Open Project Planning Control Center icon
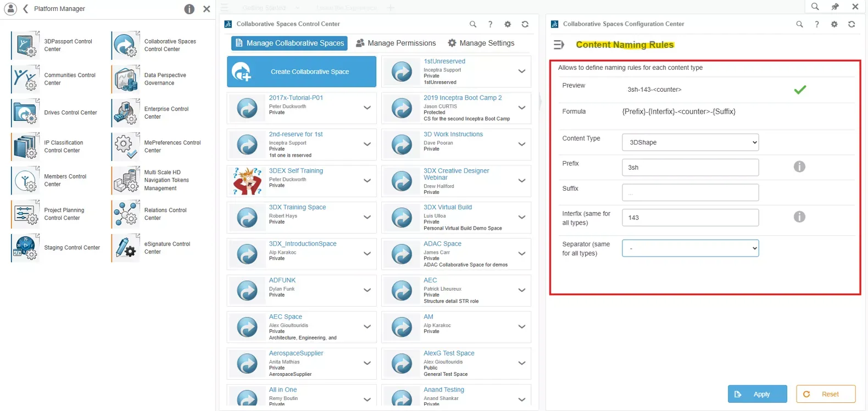 tap(25, 214)
